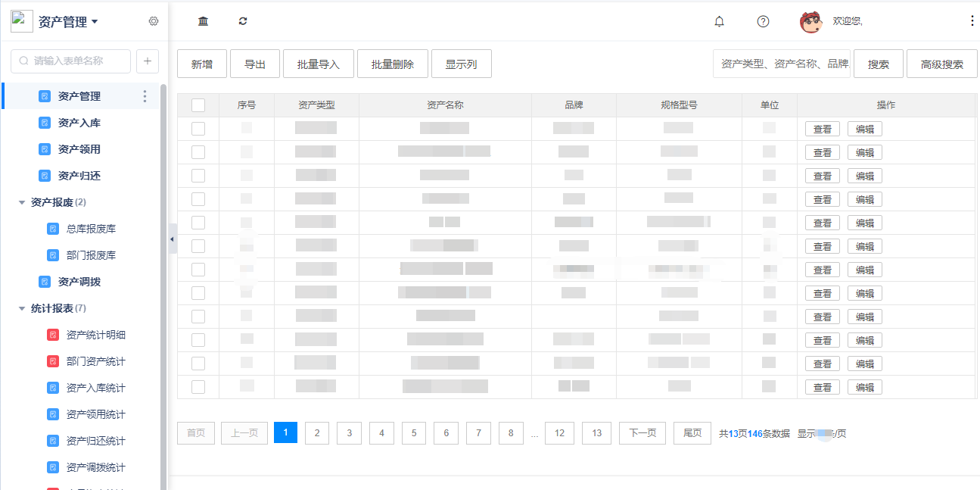Go to page 2
Image resolution: width=980 pixels, height=490 pixels.
(316, 433)
